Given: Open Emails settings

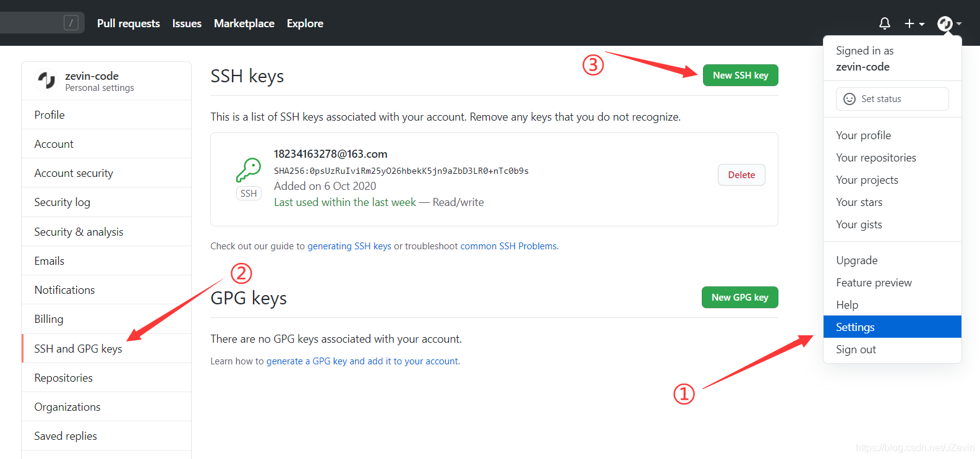Looking at the screenshot, I should [x=106, y=261].
